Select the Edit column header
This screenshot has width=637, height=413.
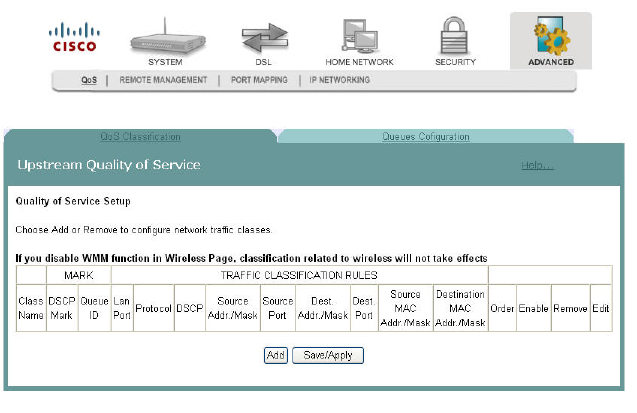click(x=600, y=308)
